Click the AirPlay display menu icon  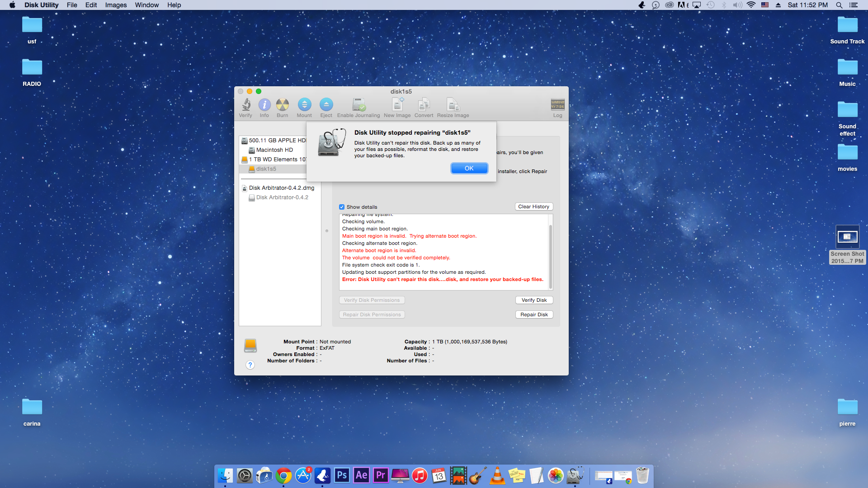pos(697,5)
